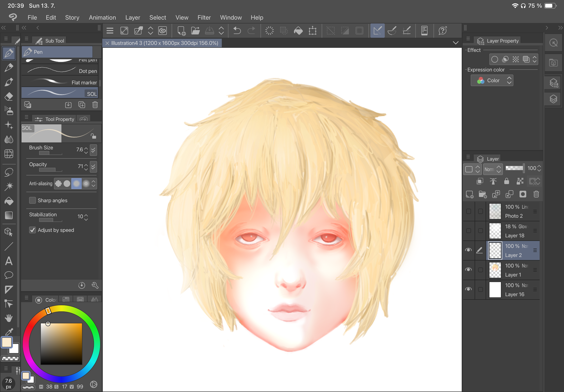This screenshot has width=564, height=392.
Task: Select the Blend tool droplet icon
Action: tap(9, 139)
